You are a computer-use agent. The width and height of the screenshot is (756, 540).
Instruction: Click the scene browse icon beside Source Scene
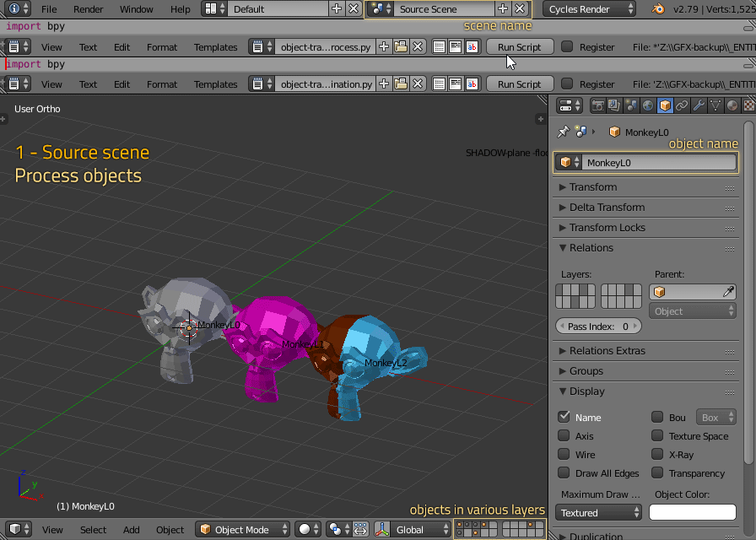point(381,8)
